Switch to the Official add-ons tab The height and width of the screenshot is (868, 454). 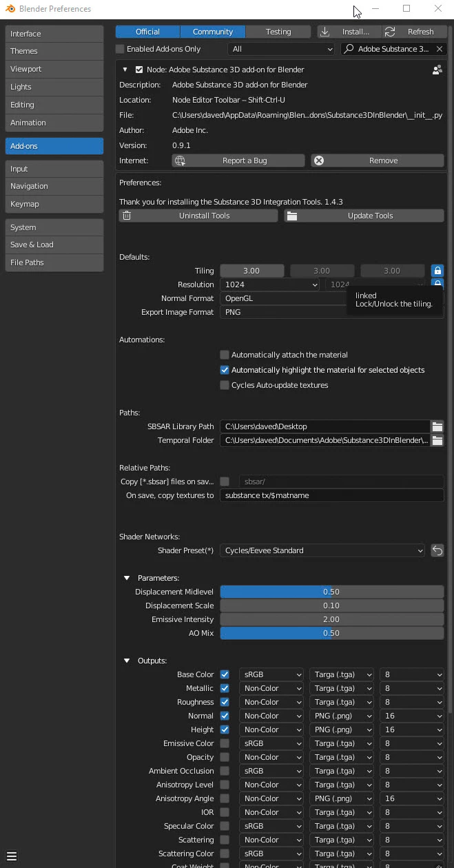point(147,32)
